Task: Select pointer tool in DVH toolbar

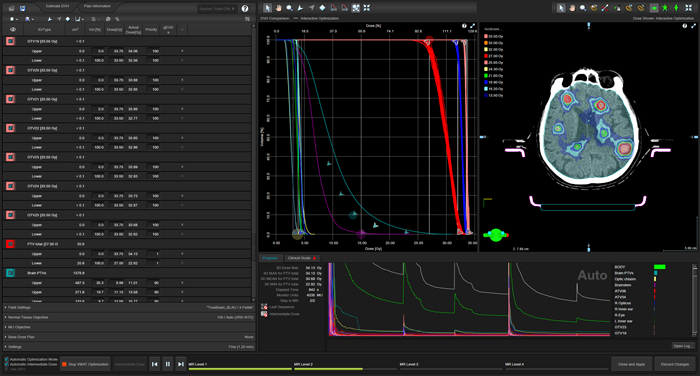Action: (267, 8)
